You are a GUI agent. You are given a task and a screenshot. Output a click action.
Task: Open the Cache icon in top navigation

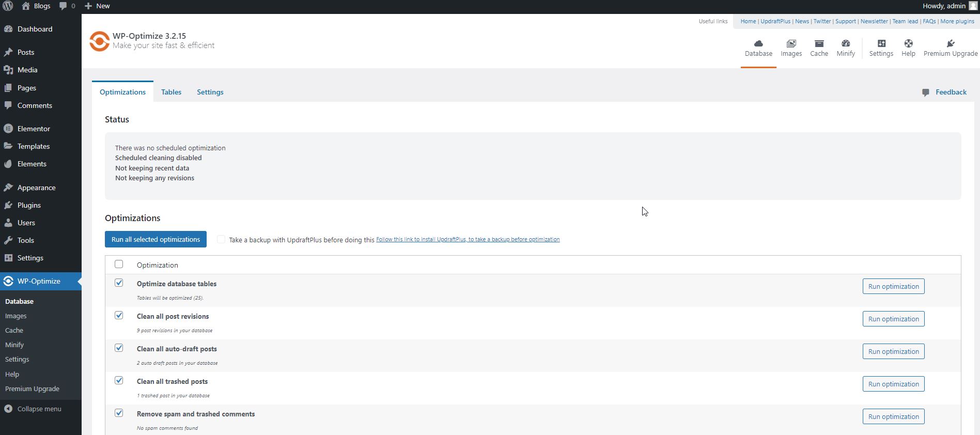pyautogui.click(x=819, y=43)
